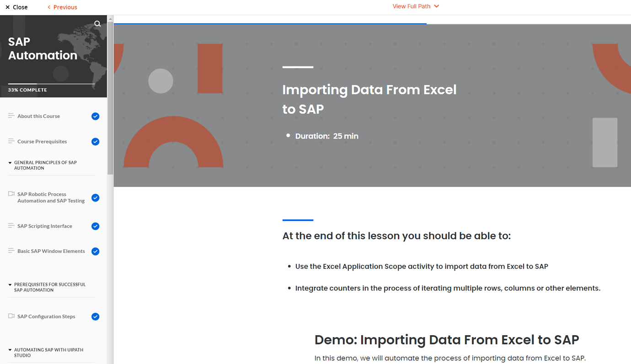This screenshot has height=364, width=631.
Task: Click the video icon beside SAP Robotic Process Automation
Action: click(11, 194)
